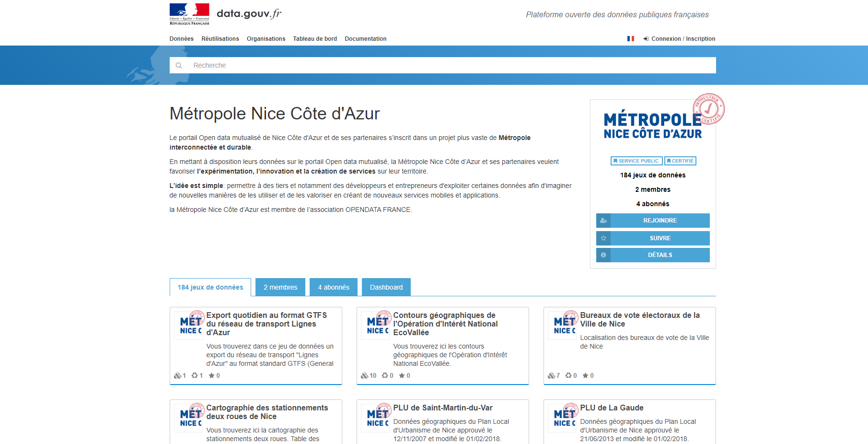The image size is (868, 444).
Task: Click the user icon beside Rejoindre
Action: (603, 221)
